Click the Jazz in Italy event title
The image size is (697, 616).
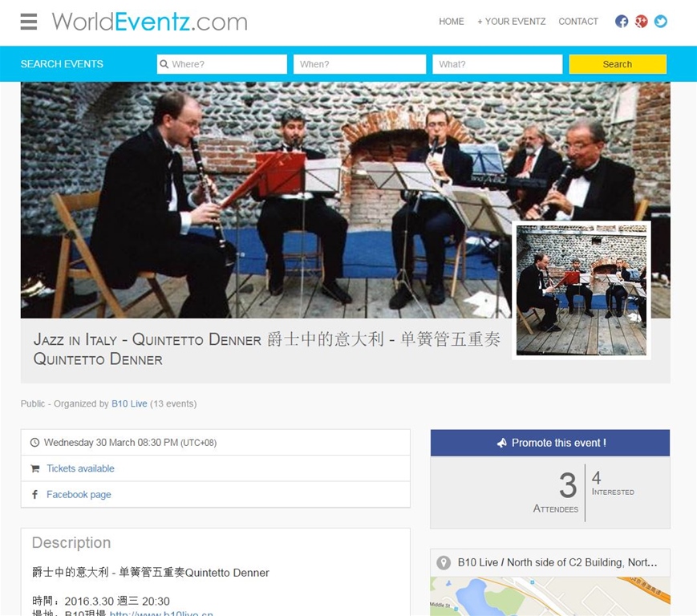point(267,349)
